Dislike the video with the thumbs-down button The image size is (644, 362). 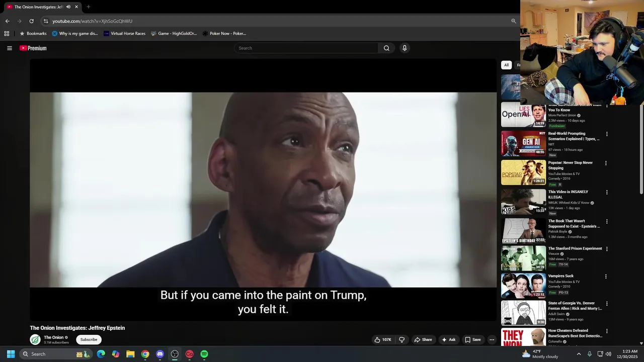(x=401, y=340)
